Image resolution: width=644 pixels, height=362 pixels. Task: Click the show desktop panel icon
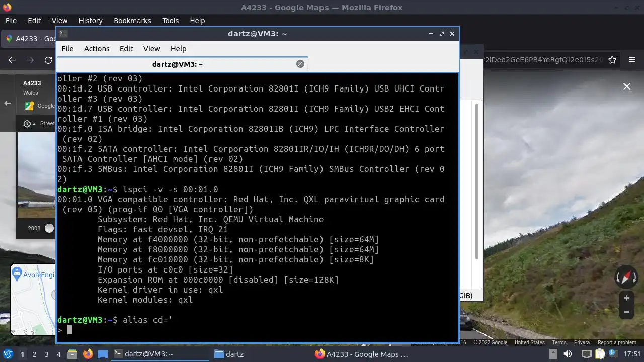point(103,354)
